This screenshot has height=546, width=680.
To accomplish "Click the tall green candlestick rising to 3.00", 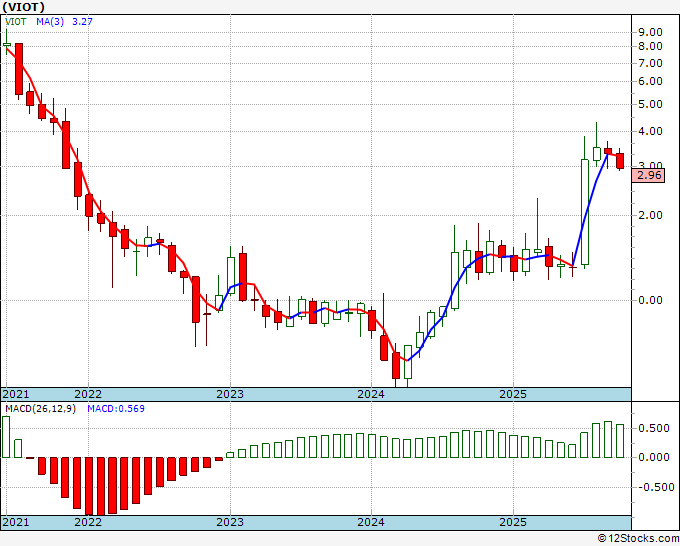I will coord(585,212).
